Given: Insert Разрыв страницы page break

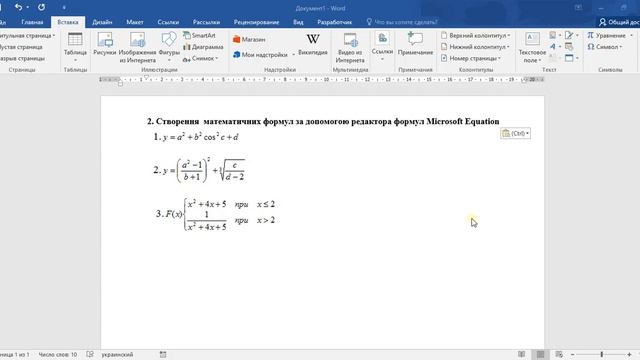Looking at the screenshot, I should tap(23, 58).
